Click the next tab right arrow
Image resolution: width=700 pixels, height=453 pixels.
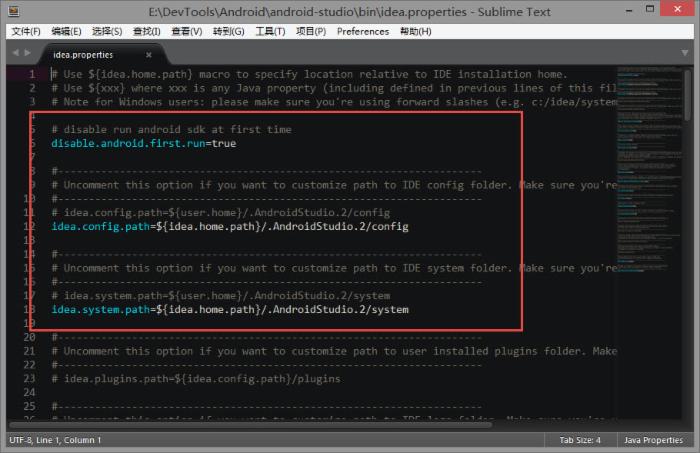(27, 53)
